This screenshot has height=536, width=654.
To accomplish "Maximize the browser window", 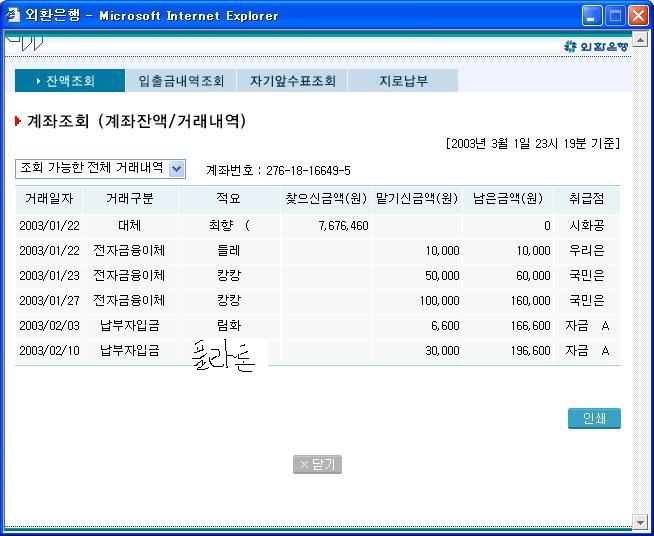I will tap(615, 16).
